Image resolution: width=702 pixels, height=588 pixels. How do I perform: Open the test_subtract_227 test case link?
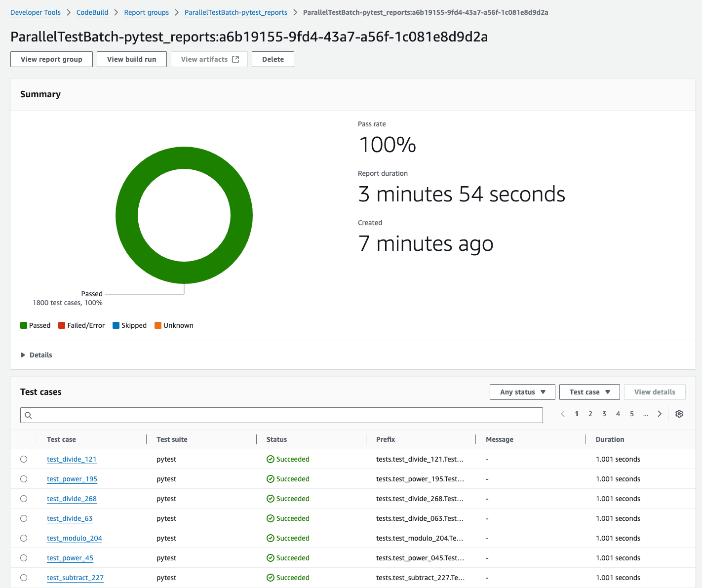pyautogui.click(x=75, y=578)
